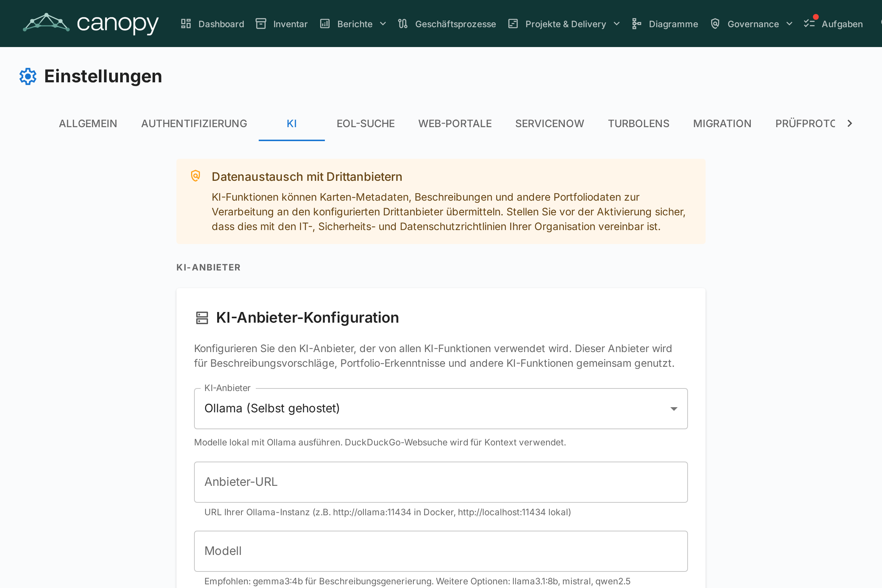Click the Aufgaben checklist icon
Screen dimensions: 882x588
coord(809,24)
